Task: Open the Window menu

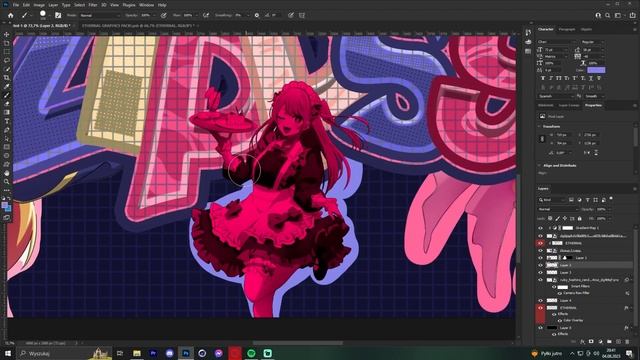Action: pos(146,5)
